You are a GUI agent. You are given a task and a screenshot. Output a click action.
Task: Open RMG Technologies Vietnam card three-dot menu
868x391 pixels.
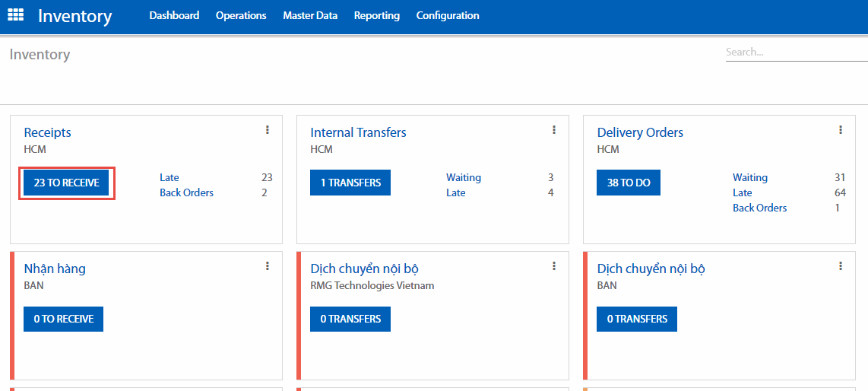[x=554, y=266]
